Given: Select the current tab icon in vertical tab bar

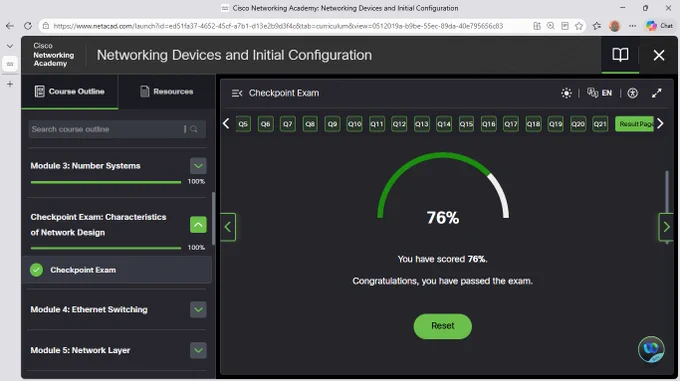Looking at the screenshot, I should [x=10, y=64].
